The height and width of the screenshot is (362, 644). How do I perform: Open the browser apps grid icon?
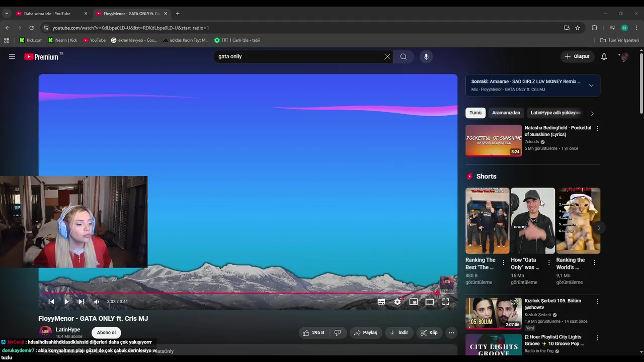click(x=7, y=40)
